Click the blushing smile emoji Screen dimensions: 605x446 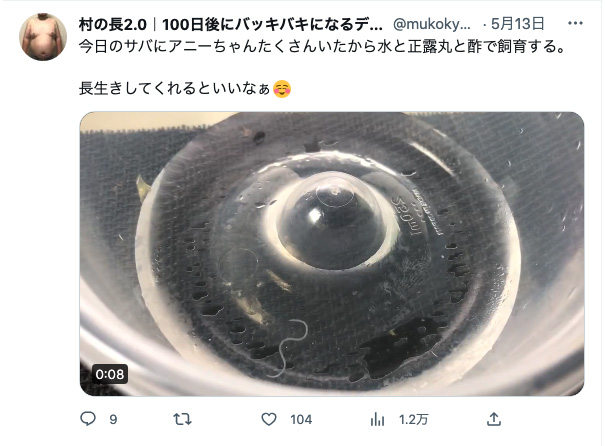pyautogui.click(x=282, y=89)
